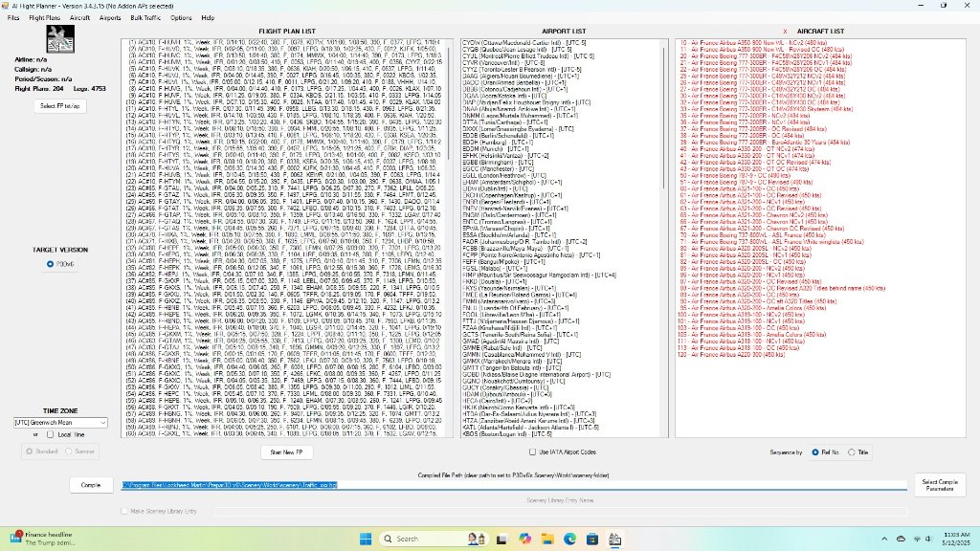Open the Flight Plans menu
The height and width of the screenshot is (551, 980).
44,17
